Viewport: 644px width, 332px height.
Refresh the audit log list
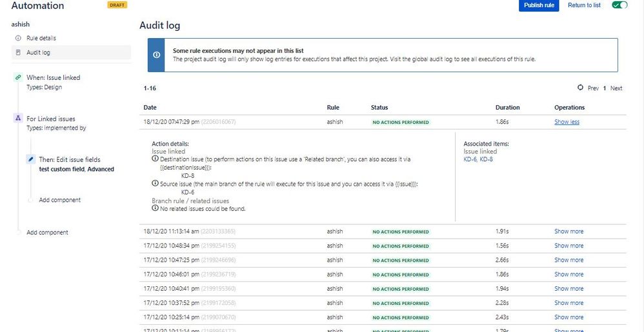coord(580,88)
